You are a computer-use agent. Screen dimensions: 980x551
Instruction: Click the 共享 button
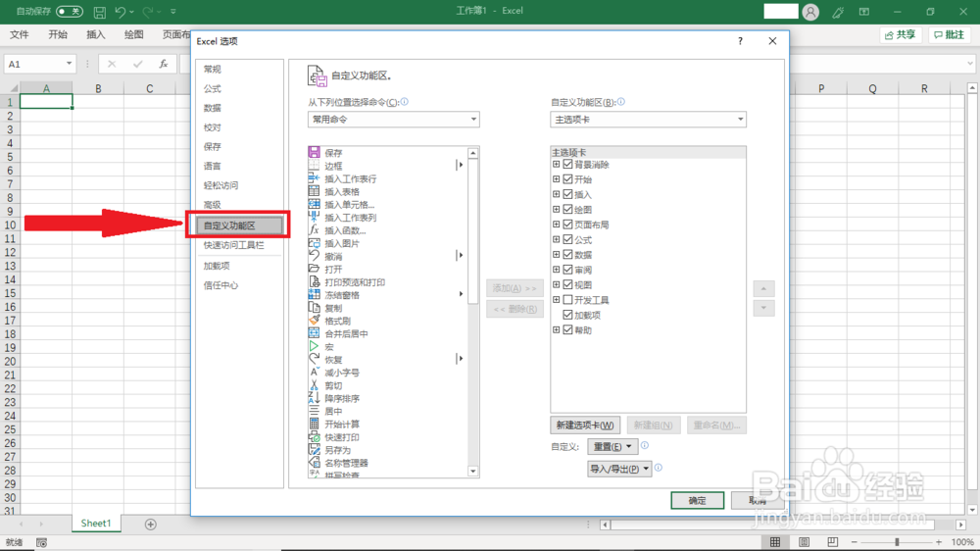(x=902, y=35)
